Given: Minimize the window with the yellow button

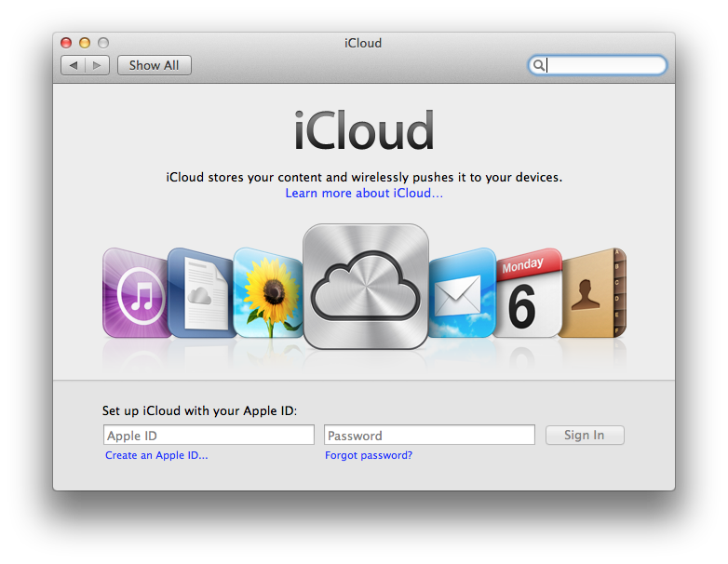Looking at the screenshot, I should pos(85,43).
